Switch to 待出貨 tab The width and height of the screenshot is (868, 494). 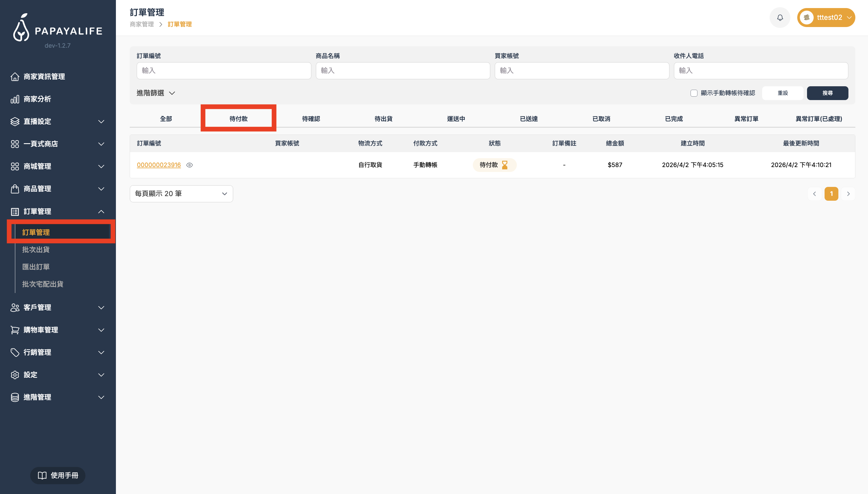tap(383, 119)
